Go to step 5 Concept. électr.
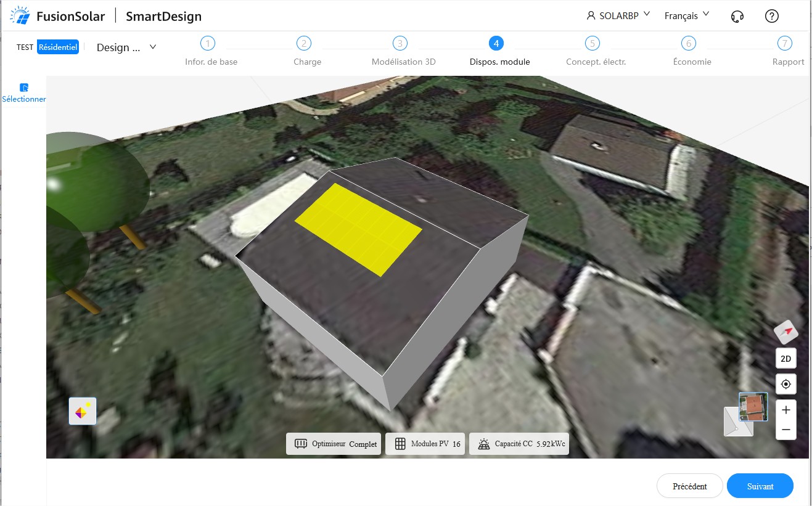This screenshot has width=812, height=506. pos(592,44)
